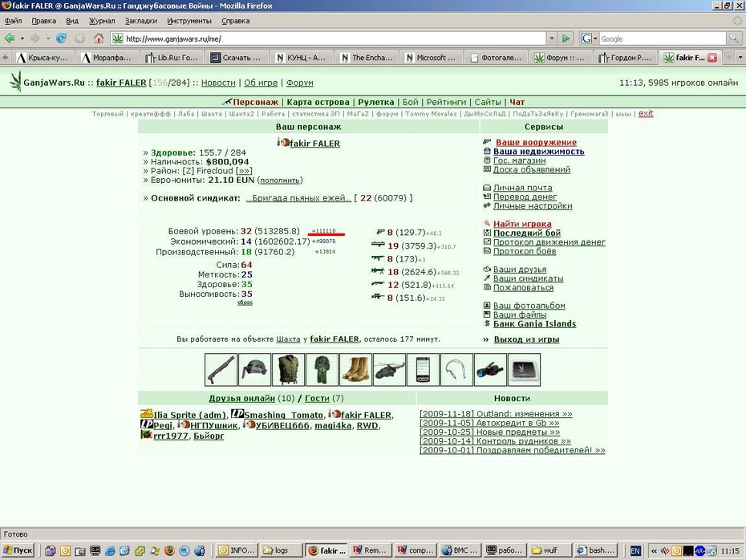Viewport: 746px width, 560px height.
Task: Switch to the Фотогале... browser tab
Action: 497,58
